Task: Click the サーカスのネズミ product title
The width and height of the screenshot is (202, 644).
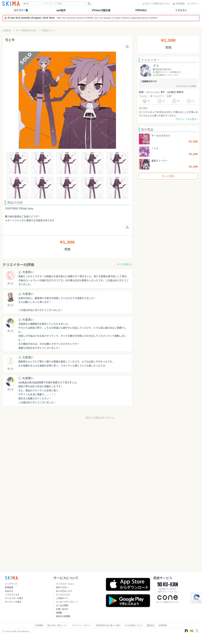Action: pos(161,136)
